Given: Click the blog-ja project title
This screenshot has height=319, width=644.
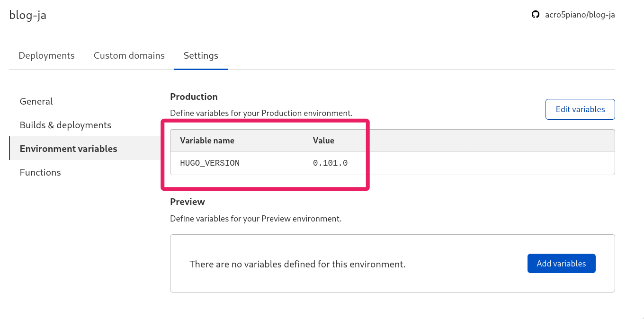Looking at the screenshot, I should click(28, 15).
